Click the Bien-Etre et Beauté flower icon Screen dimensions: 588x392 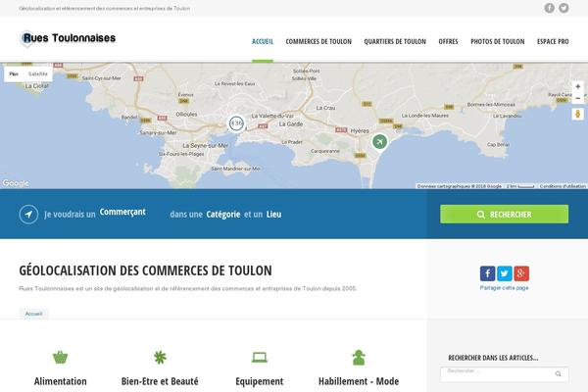(160, 357)
